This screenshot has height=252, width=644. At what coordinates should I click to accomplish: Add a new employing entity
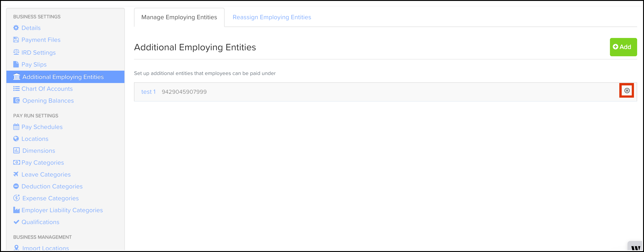[x=623, y=47]
